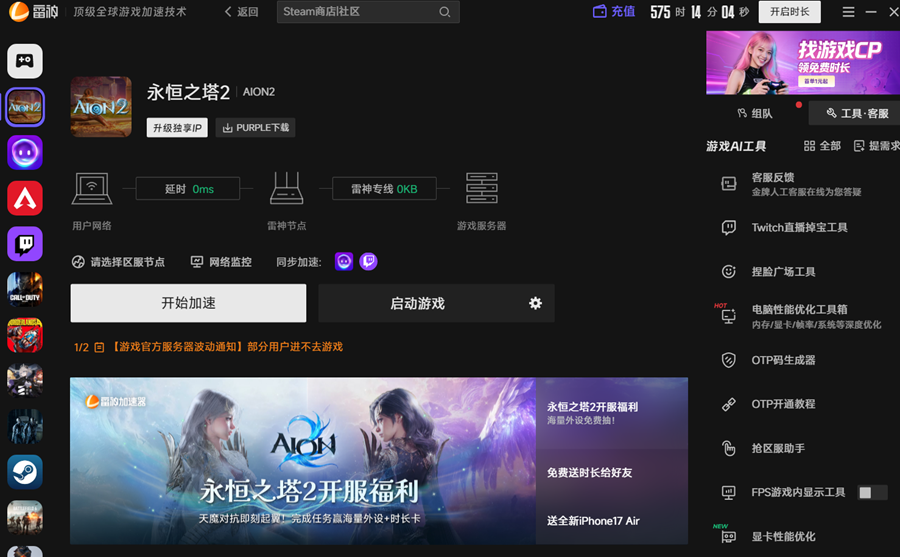This screenshot has height=557, width=900.
Task: Open the game library controller icon in sidebar
Action: [25, 61]
